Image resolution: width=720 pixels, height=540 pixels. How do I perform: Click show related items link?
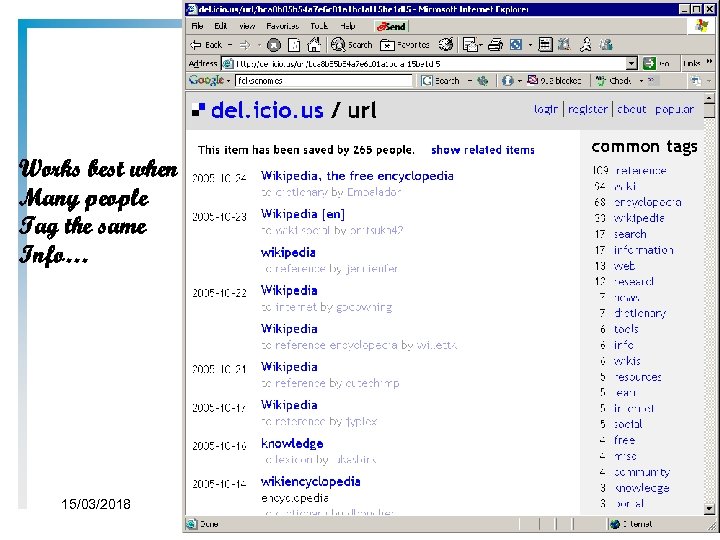click(483, 150)
